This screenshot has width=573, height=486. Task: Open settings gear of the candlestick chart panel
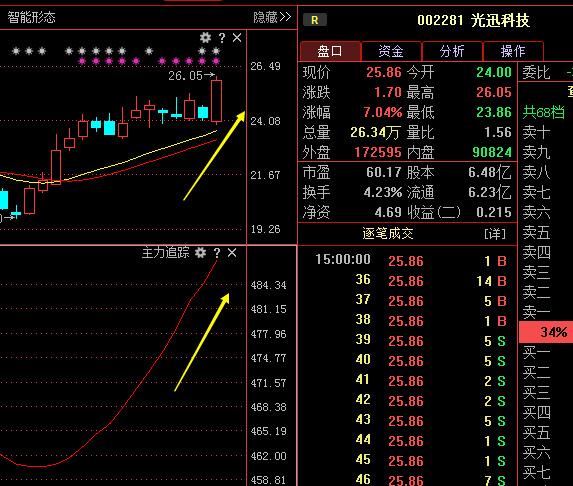(x=205, y=38)
